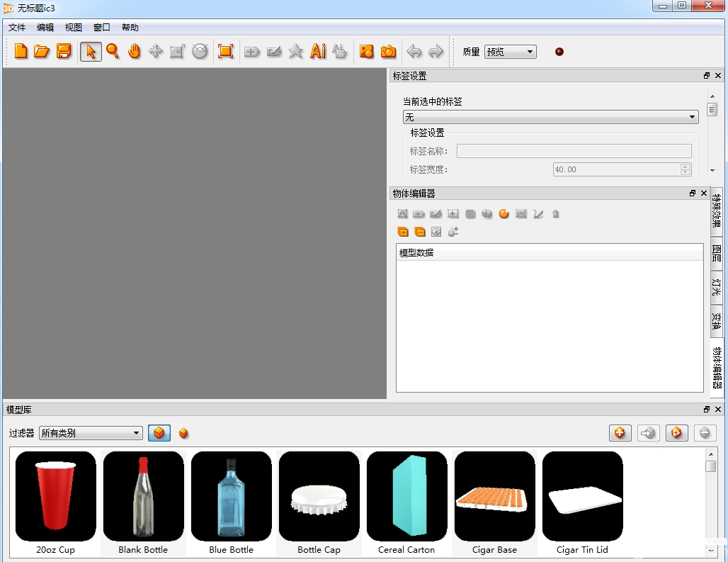Open the 质量 quality dropdown
The width and height of the screenshot is (728, 562).
coord(510,52)
